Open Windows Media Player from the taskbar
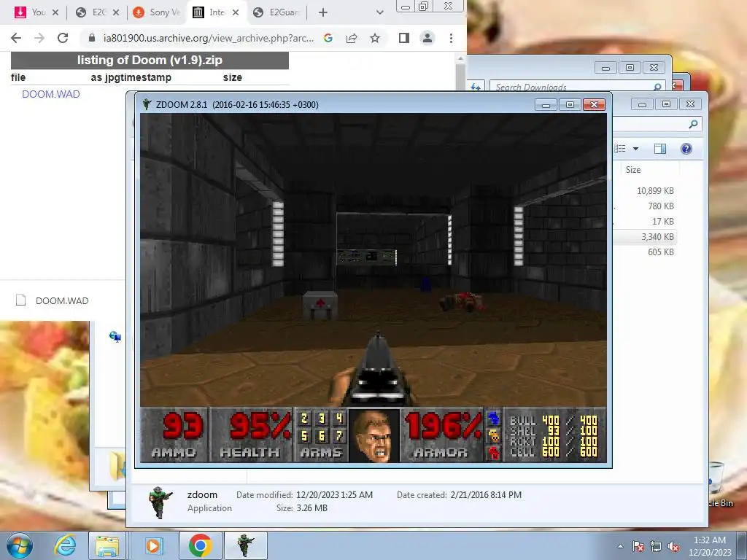The height and width of the screenshot is (560, 747). coord(153,545)
